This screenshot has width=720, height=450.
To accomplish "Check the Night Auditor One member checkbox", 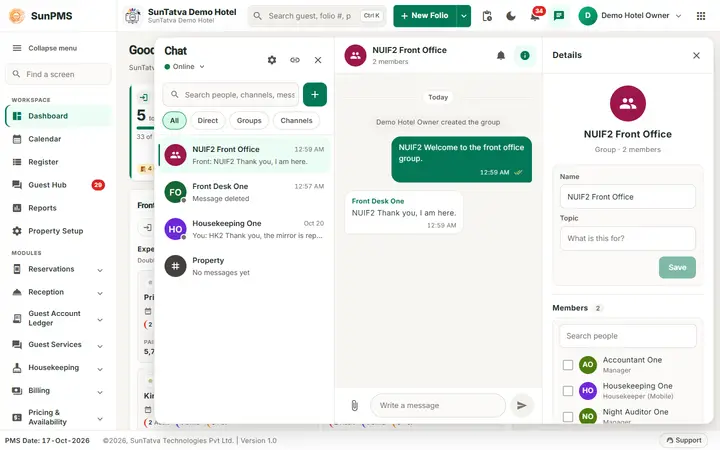I will pos(568,416).
